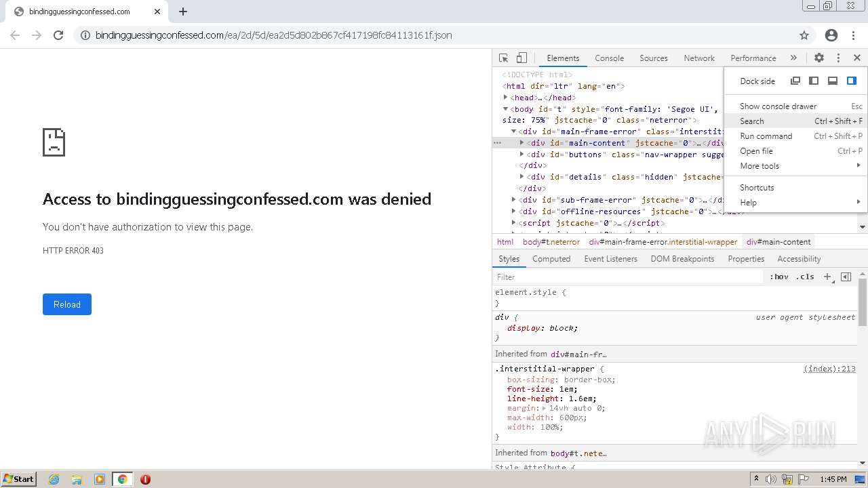Viewport: 868px width, 488px height.
Task: Click the forward navigation arrow
Action: [37, 35]
